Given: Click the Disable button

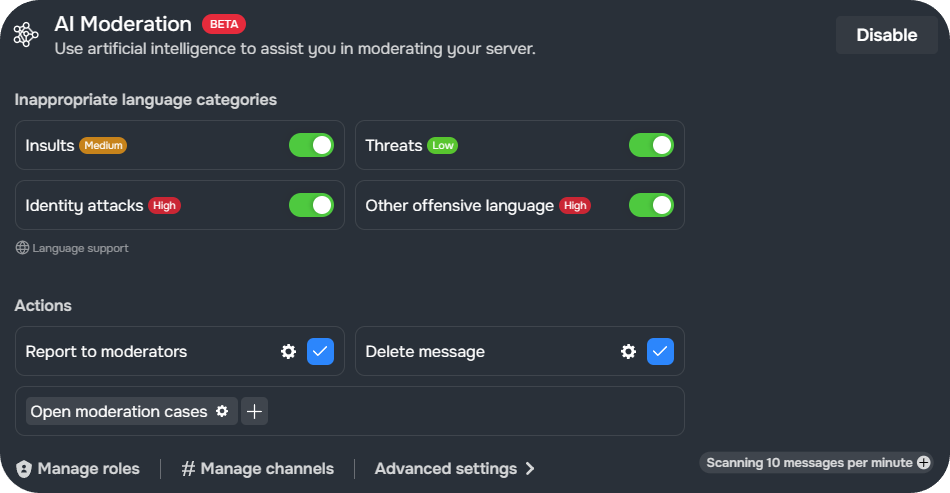Looking at the screenshot, I should point(886,35).
